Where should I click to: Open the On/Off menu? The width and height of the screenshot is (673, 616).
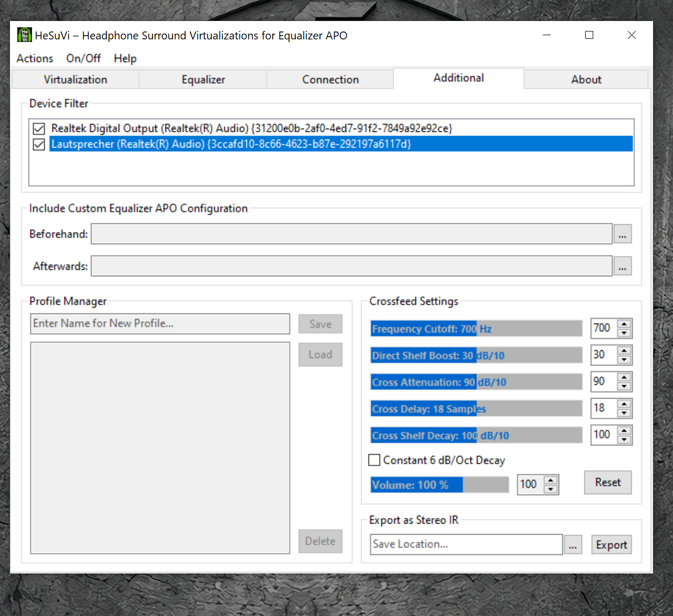(83, 58)
